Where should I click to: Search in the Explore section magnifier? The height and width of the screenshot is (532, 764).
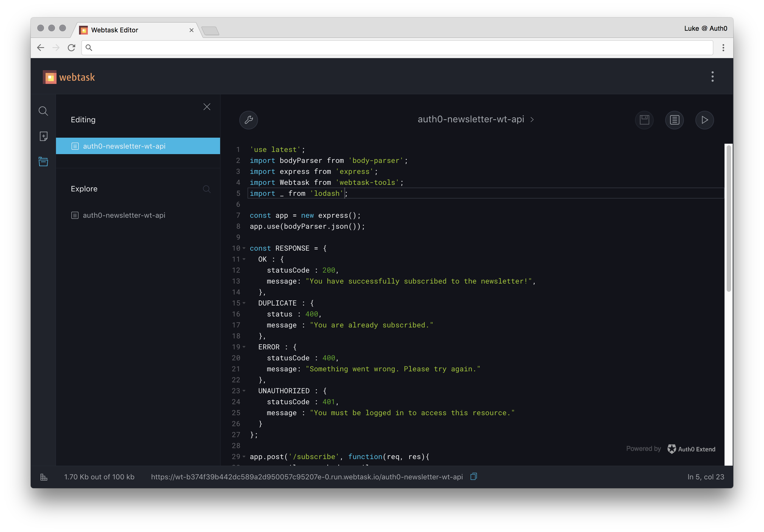(x=207, y=189)
